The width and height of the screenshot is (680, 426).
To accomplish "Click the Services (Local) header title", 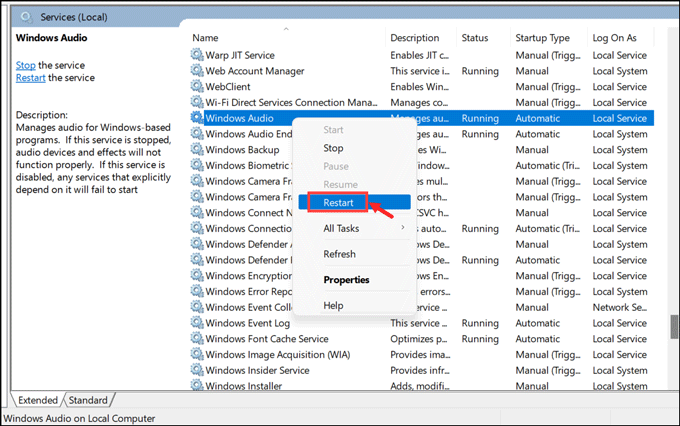I will click(x=74, y=17).
